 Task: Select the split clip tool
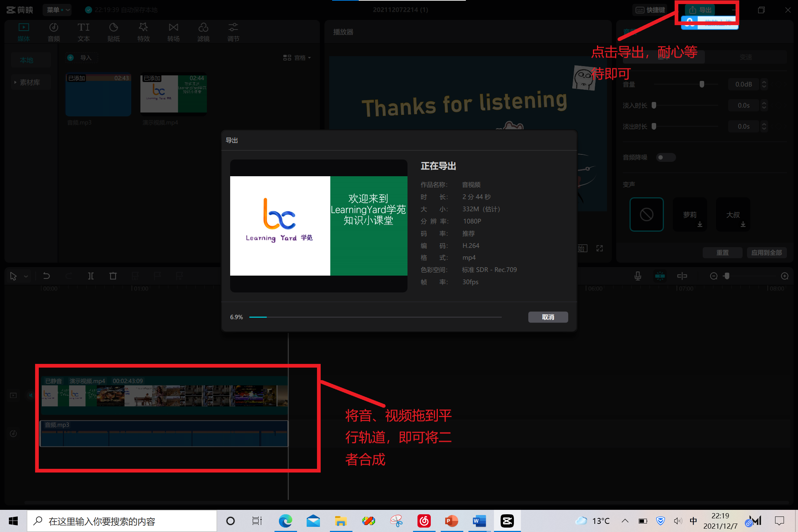coord(91,276)
